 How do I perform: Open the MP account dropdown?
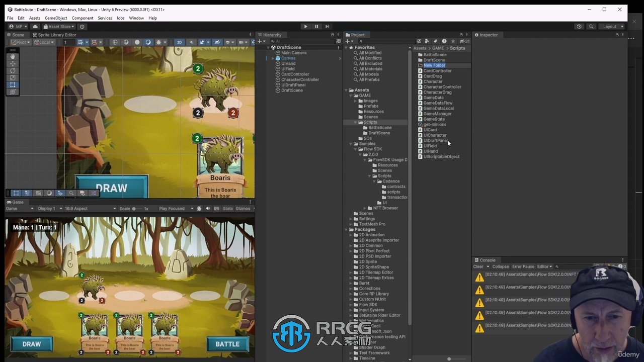(x=19, y=26)
